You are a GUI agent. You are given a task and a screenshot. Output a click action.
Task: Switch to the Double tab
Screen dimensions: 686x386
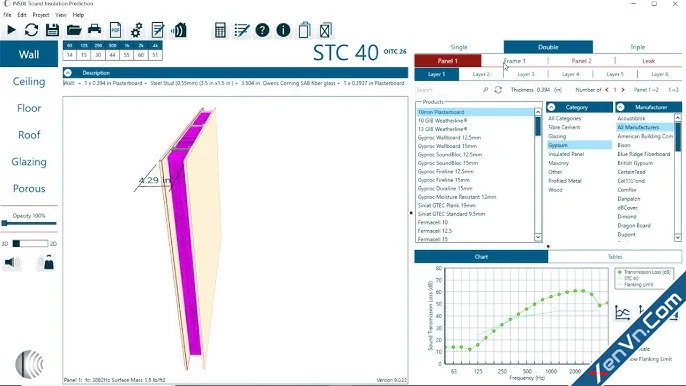548,47
